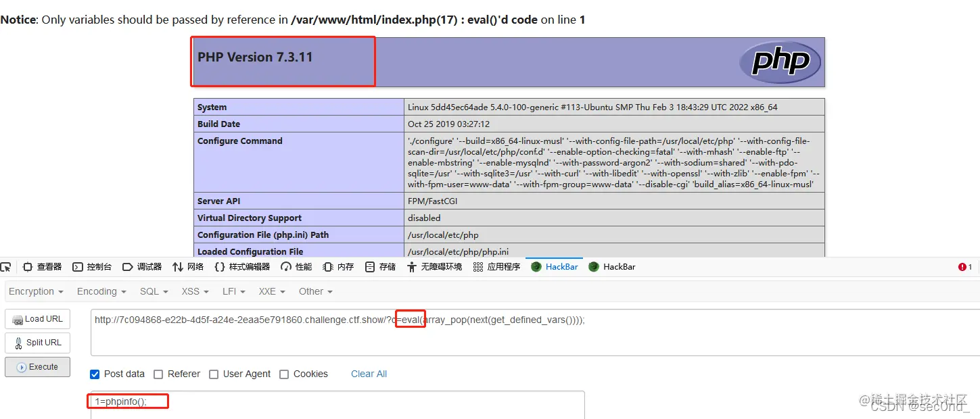
Task: Enable the Cookies checkbox
Action: click(x=284, y=374)
